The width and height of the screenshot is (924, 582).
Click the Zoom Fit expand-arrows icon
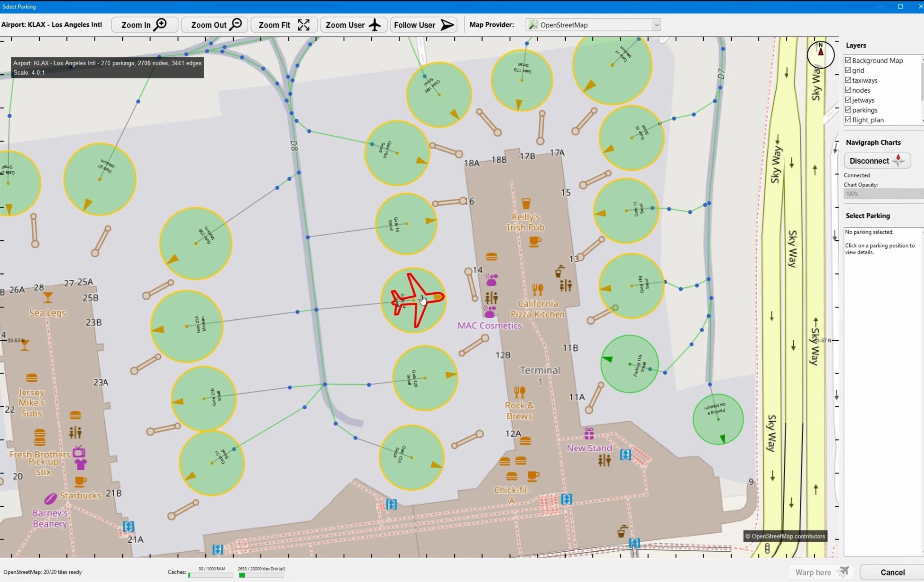tap(304, 25)
